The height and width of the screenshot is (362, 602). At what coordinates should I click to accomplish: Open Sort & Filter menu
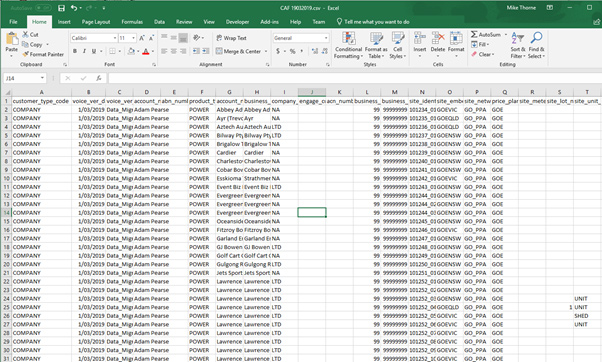[518, 45]
